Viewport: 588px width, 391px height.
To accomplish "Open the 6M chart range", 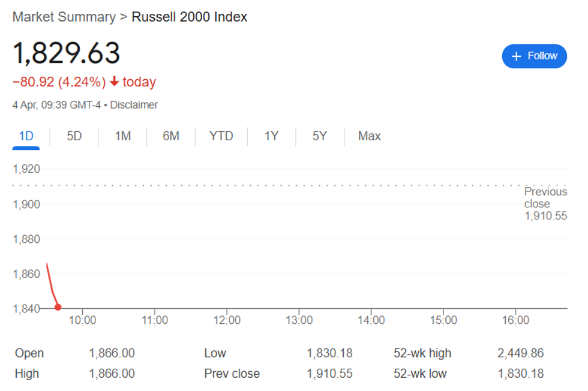I will click(171, 136).
